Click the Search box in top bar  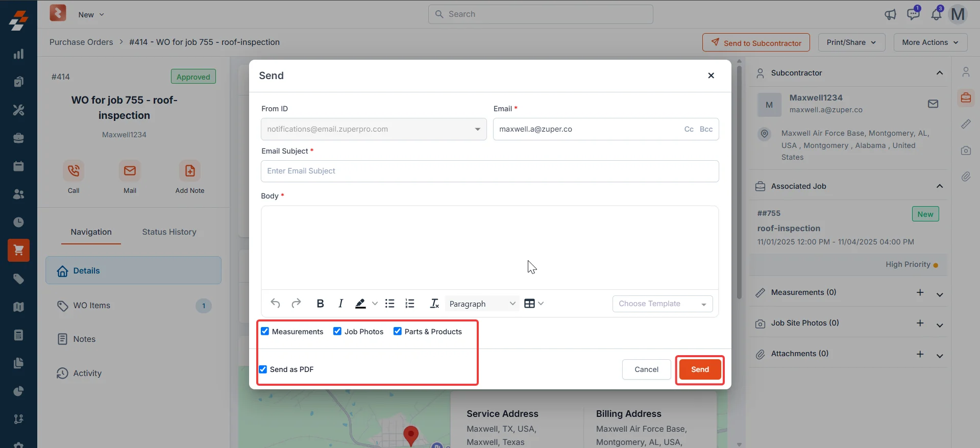point(541,14)
